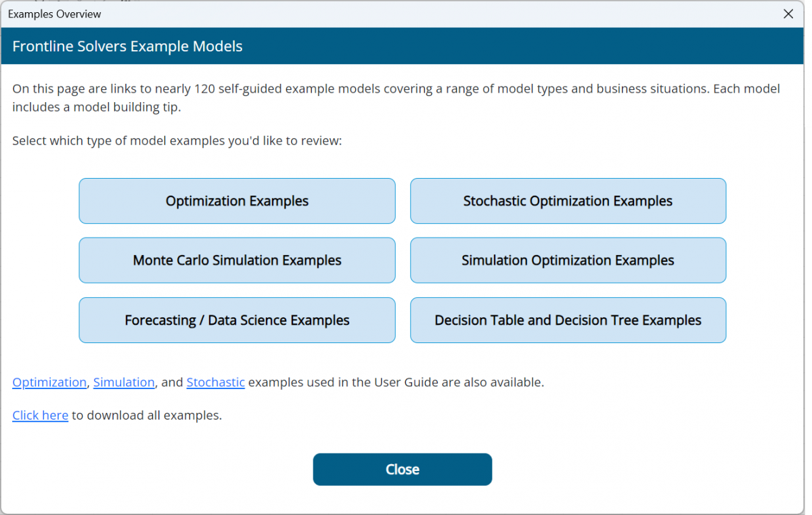Screen dimensions: 812x515
Task: Open the Monte Carlo Simulation Examples
Action: pyautogui.click(x=237, y=260)
